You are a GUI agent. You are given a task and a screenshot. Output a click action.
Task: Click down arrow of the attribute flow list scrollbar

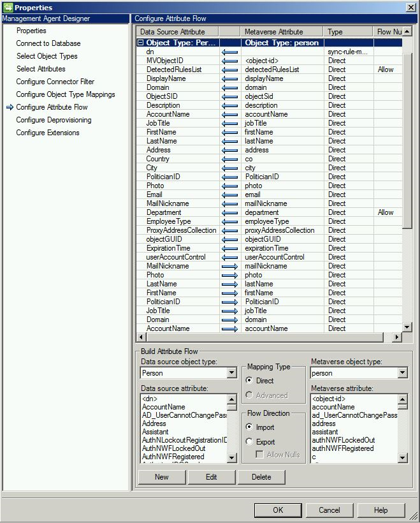click(x=407, y=327)
